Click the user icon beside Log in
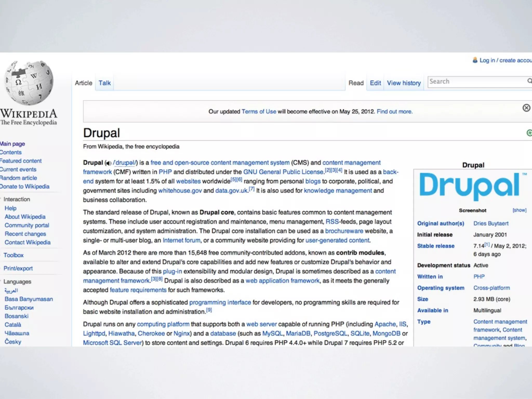The width and height of the screenshot is (532, 399). (x=475, y=60)
